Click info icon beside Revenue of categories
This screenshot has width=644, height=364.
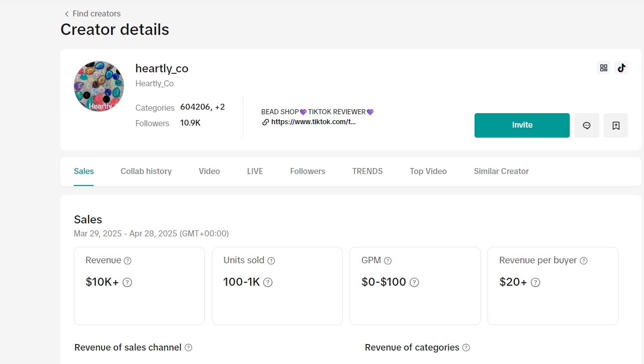466,348
